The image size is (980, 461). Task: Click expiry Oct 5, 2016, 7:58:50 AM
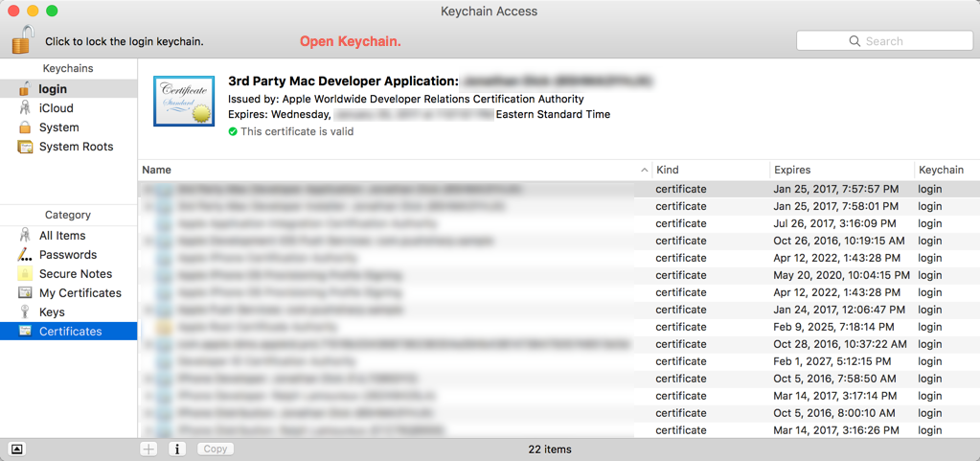pos(835,379)
